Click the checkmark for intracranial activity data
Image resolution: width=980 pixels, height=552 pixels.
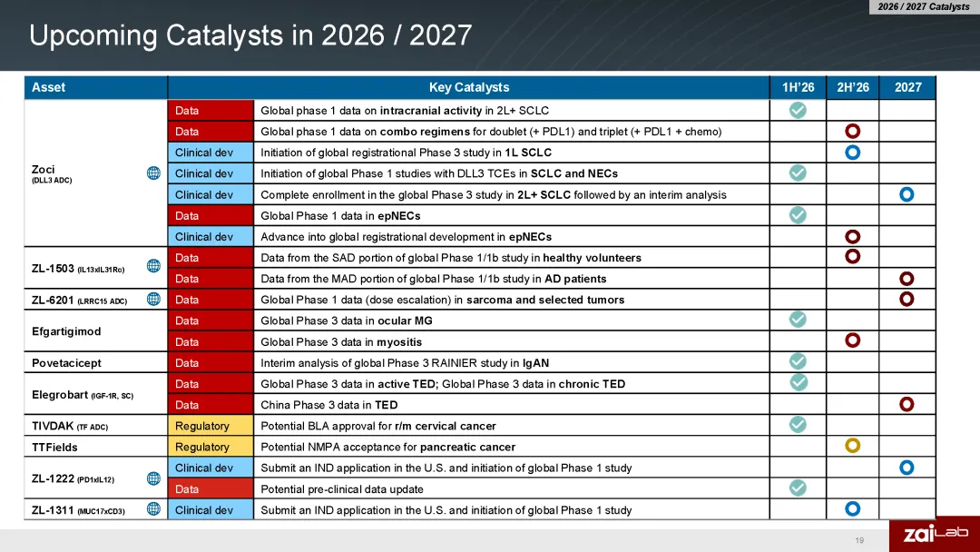(798, 110)
